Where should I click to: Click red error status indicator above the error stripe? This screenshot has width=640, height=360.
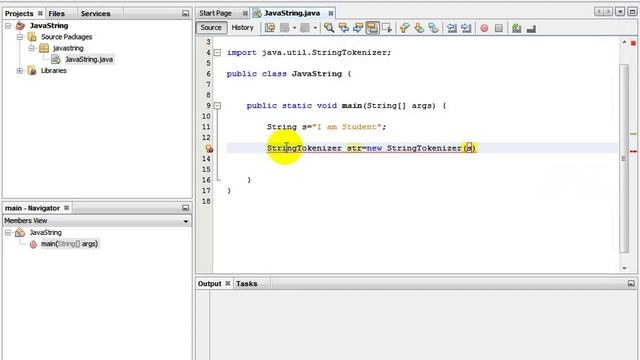pos(633,43)
